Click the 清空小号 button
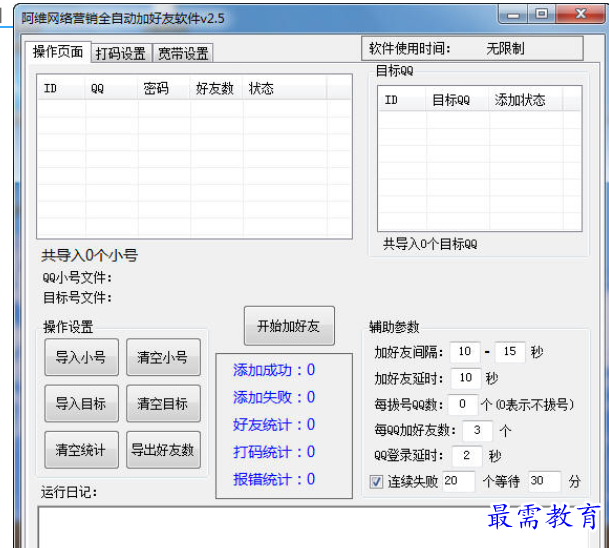Screen dimensions: 609x548 163,357
